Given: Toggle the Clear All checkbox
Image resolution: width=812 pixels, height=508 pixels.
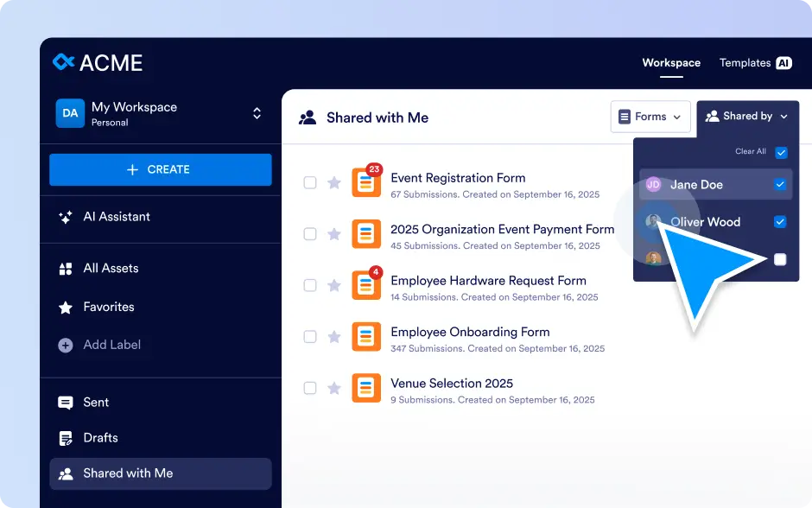Looking at the screenshot, I should (781, 152).
